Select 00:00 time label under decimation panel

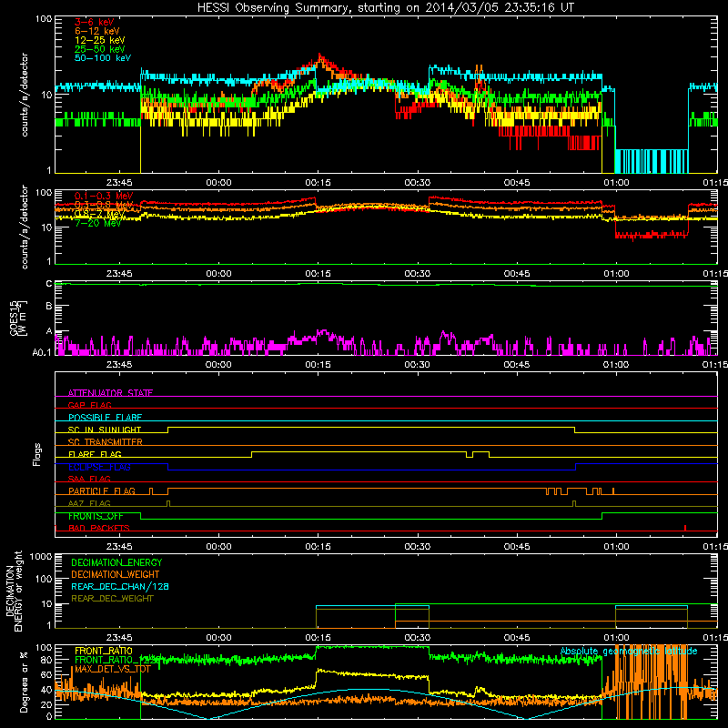[x=218, y=638]
